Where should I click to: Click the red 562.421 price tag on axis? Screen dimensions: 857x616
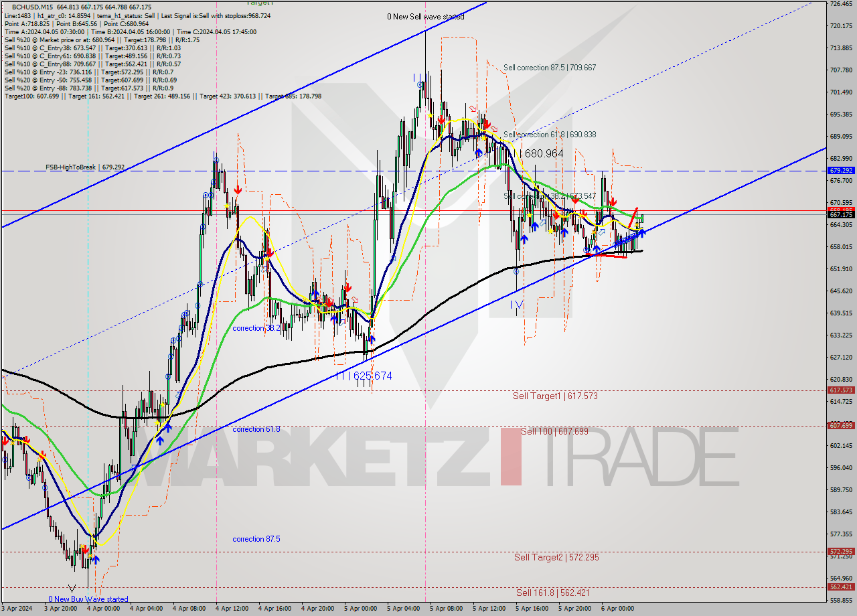coord(841,587)
